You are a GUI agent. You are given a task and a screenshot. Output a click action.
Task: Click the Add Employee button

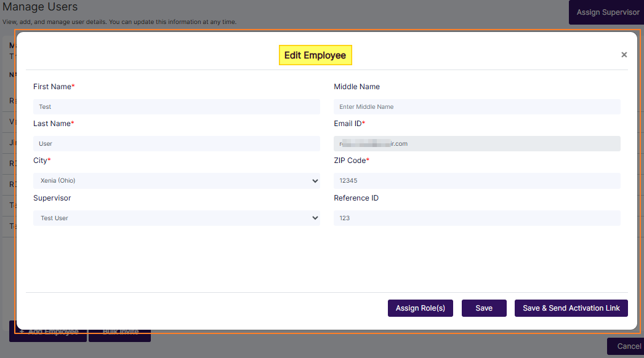(47, 332)
